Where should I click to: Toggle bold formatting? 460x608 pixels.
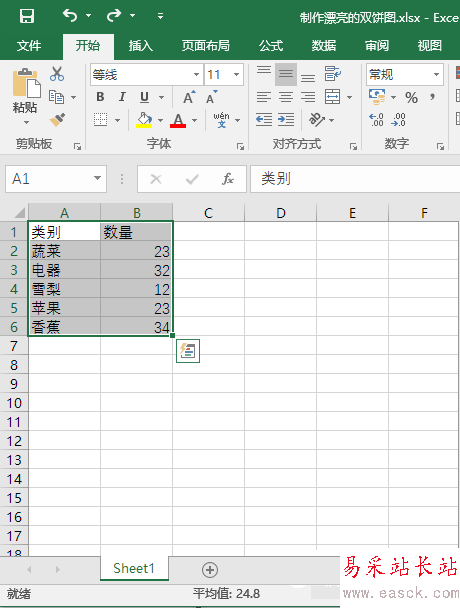100,97
